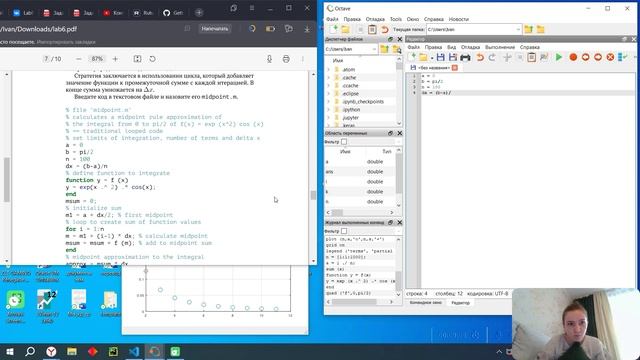The width and height of the screenshot is (640, 360).
Task: Switch to Редактор tab at bottom
Action: click(460, 303)
